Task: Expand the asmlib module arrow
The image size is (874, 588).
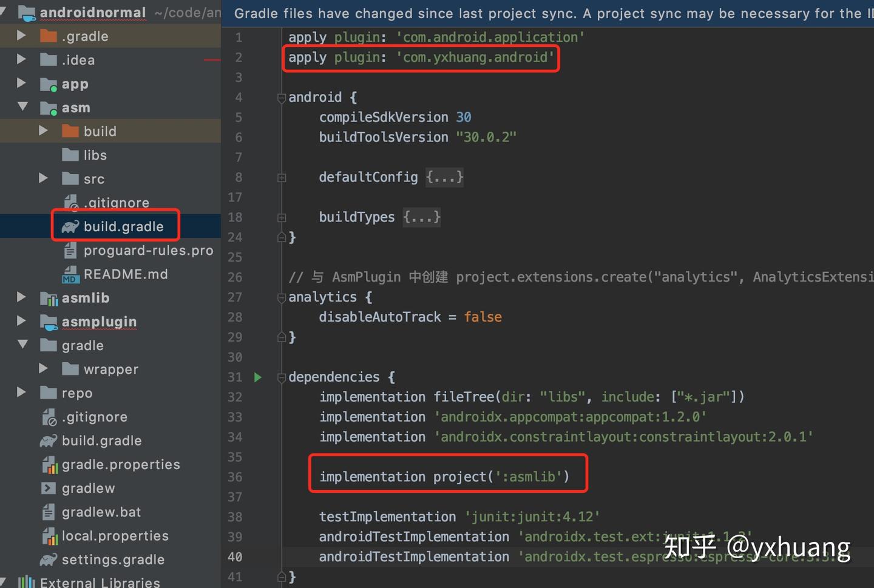Action: 21,297
